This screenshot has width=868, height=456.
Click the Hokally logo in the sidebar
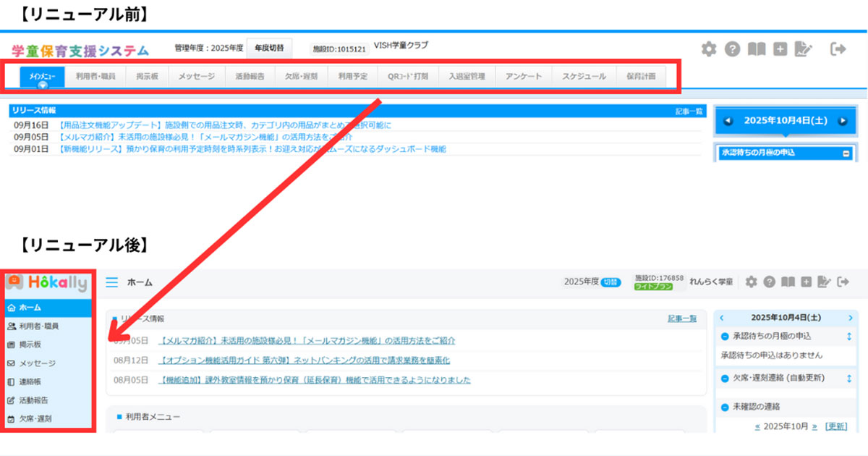tap(48, 282)
